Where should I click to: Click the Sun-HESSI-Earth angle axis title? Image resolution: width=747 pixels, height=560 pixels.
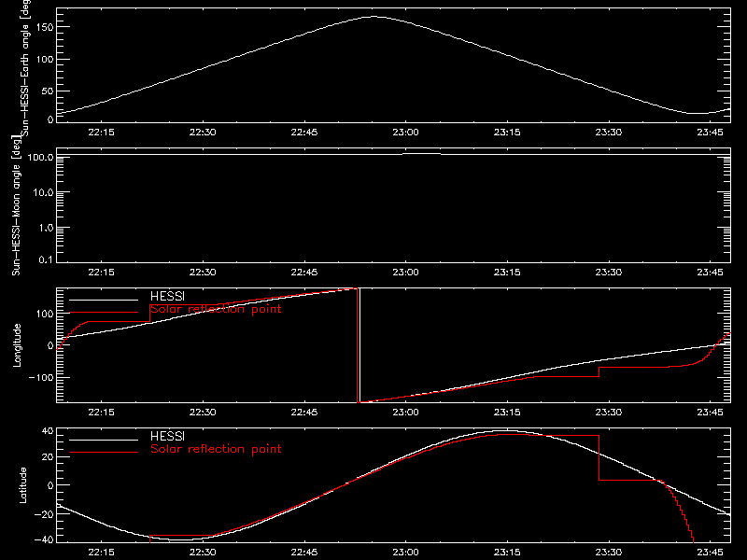[x=25, y=68]
